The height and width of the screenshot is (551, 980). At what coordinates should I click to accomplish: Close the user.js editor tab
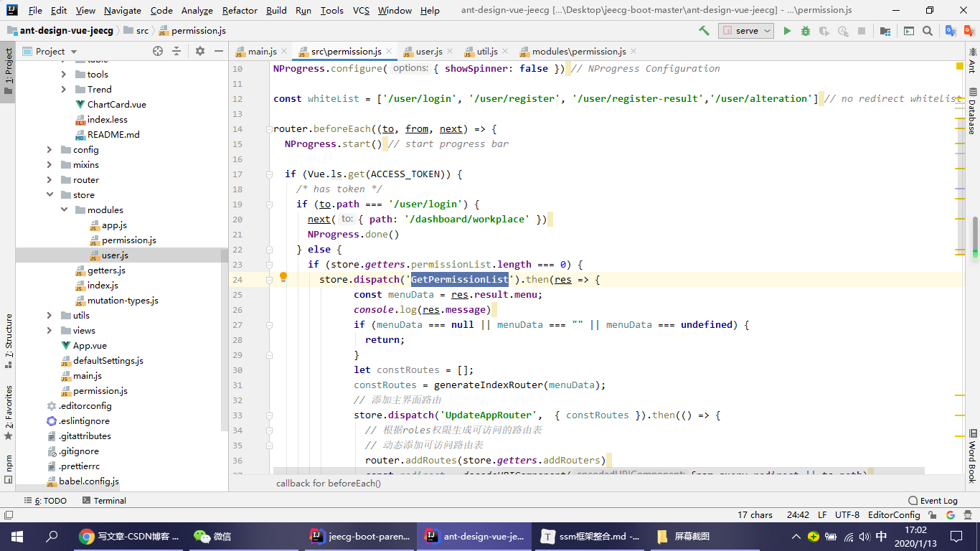(x=450, y=51)
